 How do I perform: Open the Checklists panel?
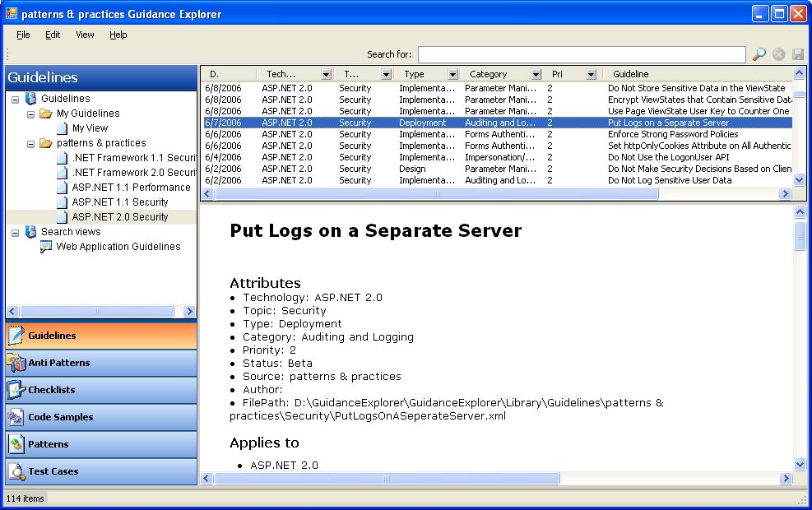point(101,390)
